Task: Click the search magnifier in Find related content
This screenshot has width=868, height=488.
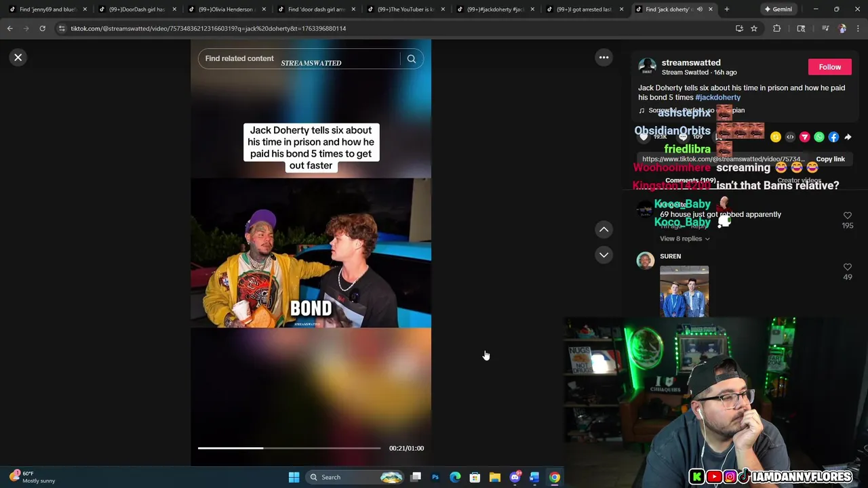Action: click(x=411, y=59)
